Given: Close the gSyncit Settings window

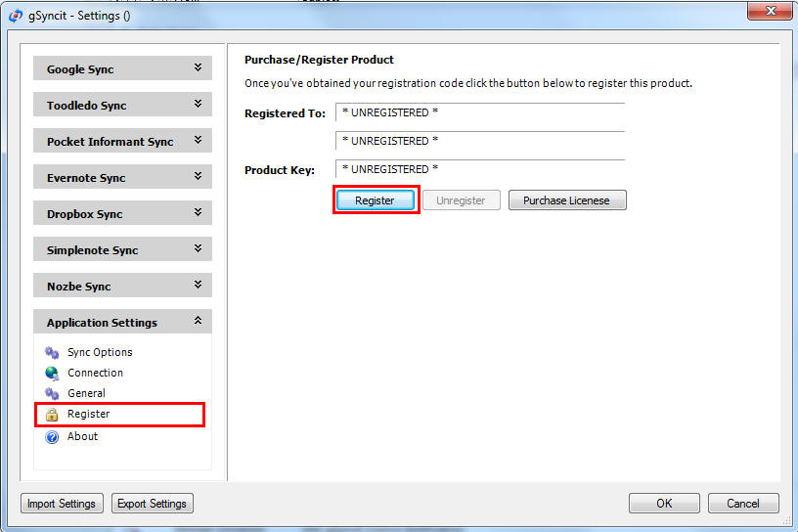Looking at the screenshot, I should tap(770, 10).
